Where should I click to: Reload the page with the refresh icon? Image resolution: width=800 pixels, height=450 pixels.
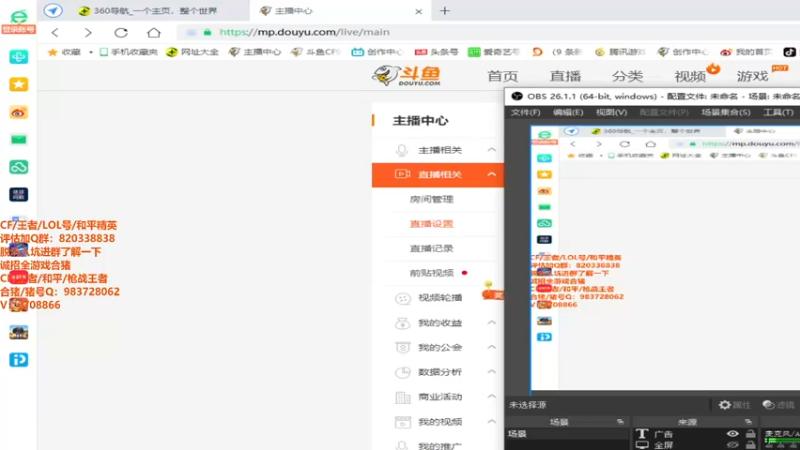point(121,33)
